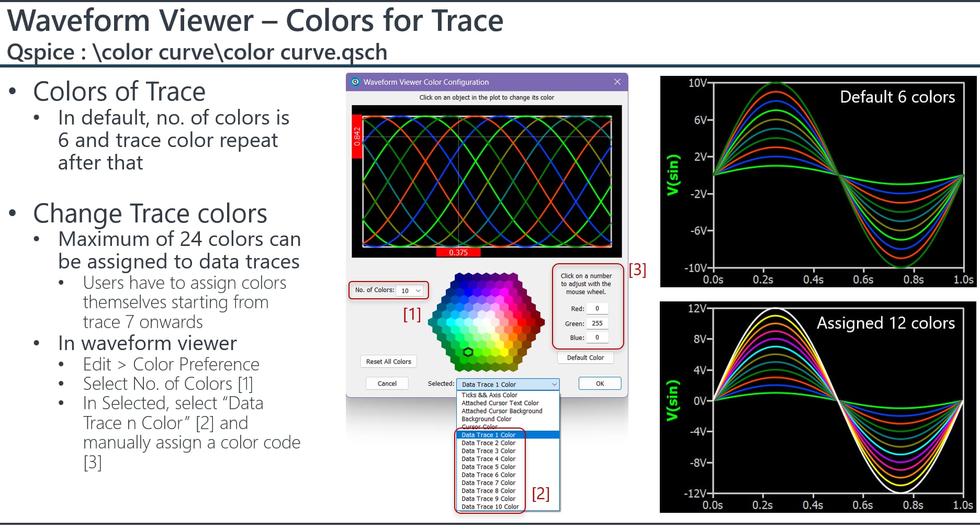Select the Green value field
Image resolution: width=980 pixels, height=528 pixels.
(x=597, y=323)
